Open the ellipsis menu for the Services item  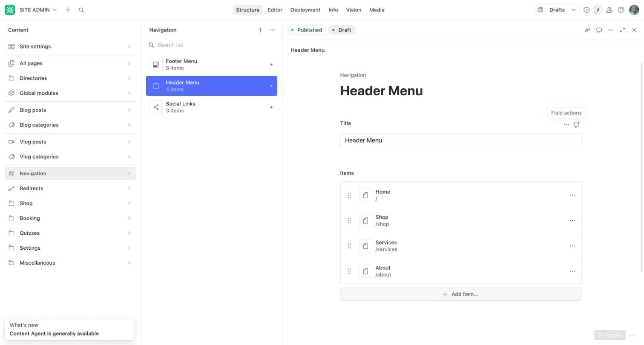pyautogui.click(x=572, y=246)
